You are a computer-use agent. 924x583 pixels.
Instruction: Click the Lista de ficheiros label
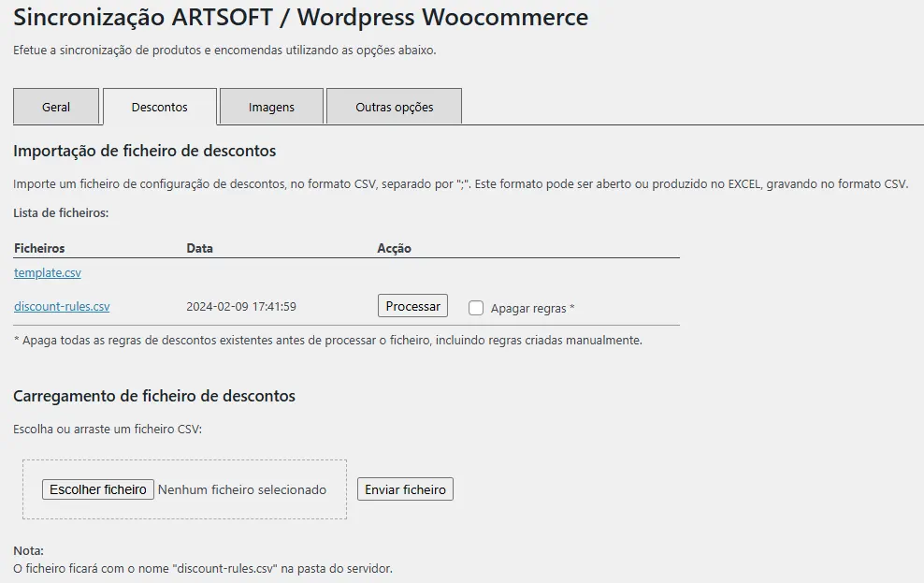coord(62,212)
